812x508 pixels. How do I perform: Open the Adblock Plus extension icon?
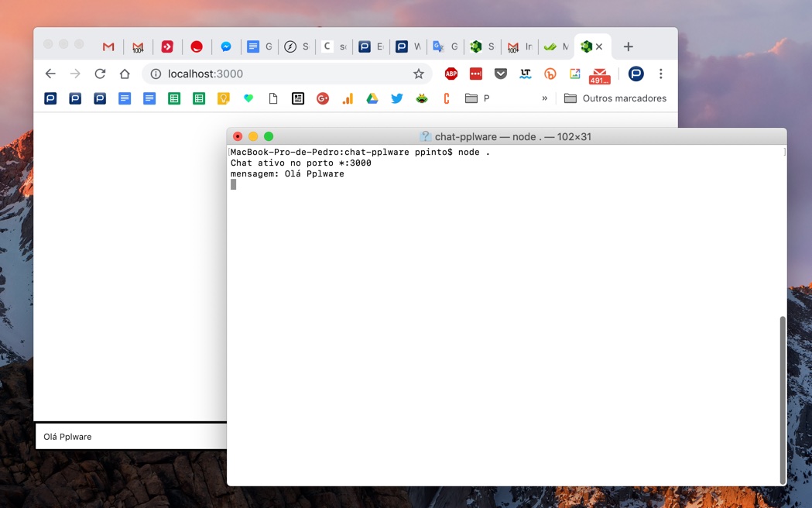(x=451, y=74)
